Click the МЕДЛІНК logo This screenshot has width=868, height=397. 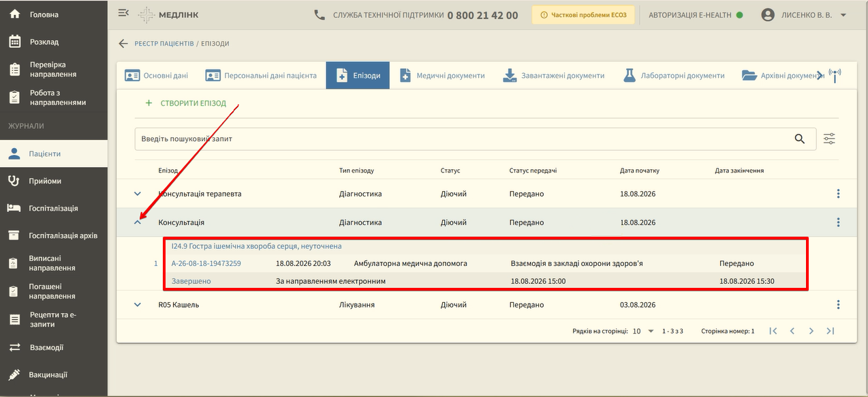coord(168,15)
